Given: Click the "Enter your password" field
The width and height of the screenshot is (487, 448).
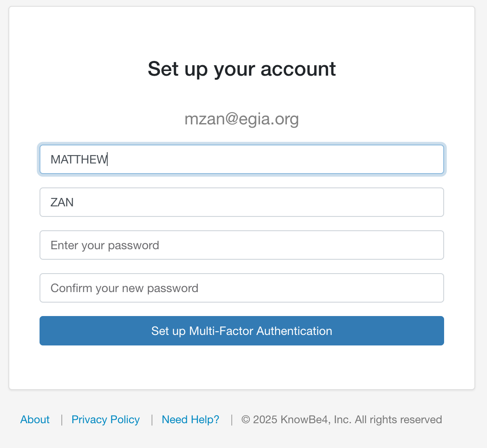Looking at the screenshot, I should click(x=241, y=245).
